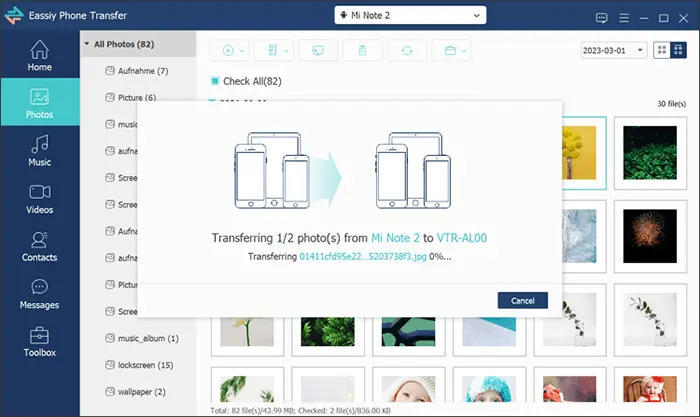Toggle the Check All(82) checkbox
700x417 pixels.
(215, 81)
